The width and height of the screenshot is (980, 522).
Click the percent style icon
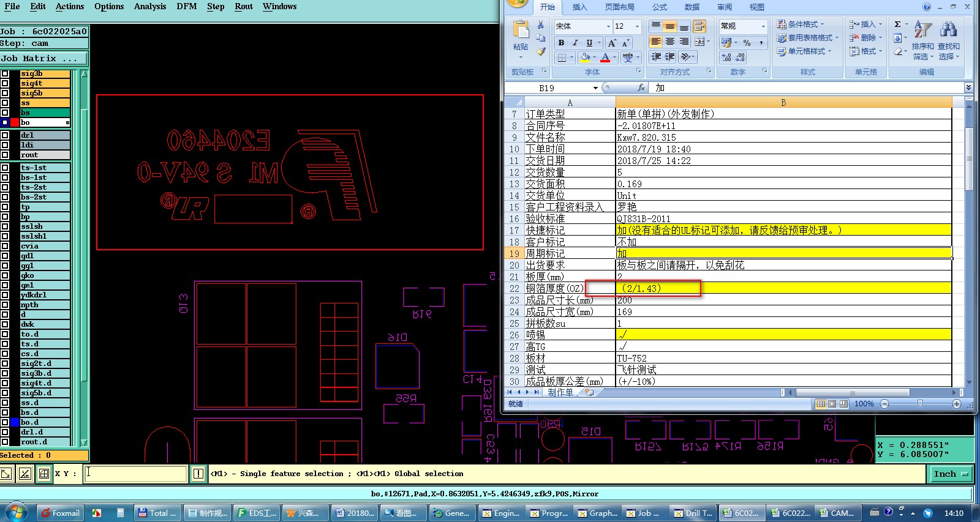[747, 43]
